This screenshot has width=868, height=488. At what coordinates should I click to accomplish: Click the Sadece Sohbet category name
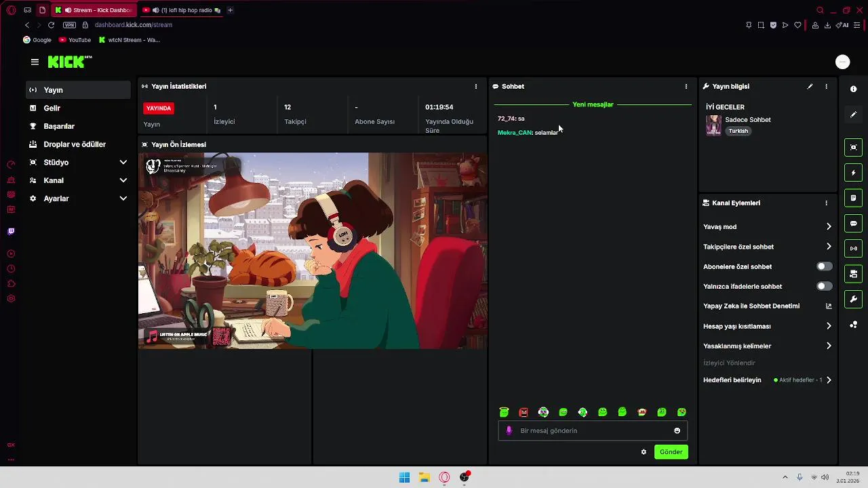(748, 120)
